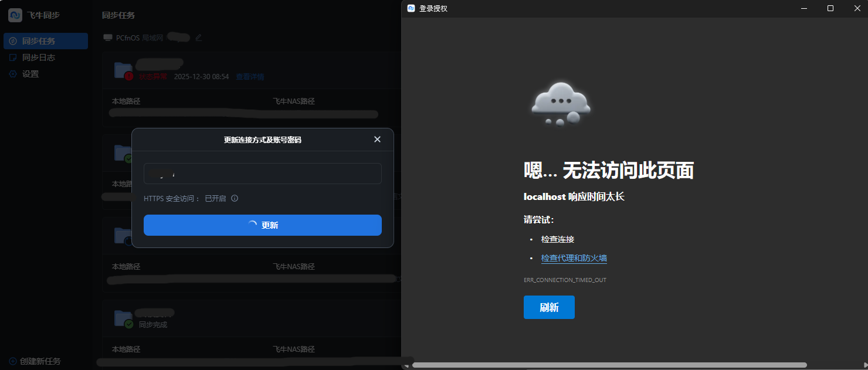Switch to the 登录授权 window title bar
Screen dimensions: 868x370
pos(586,8)
